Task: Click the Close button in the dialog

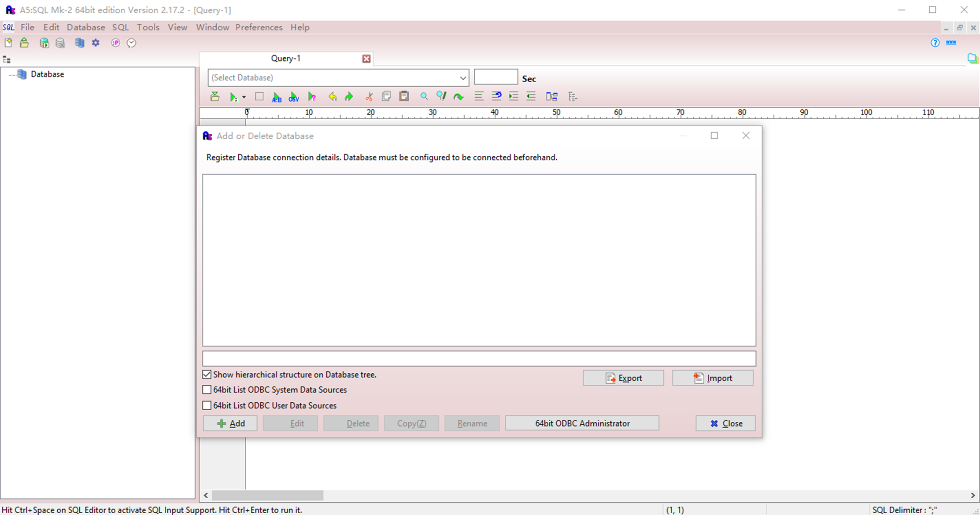Action: [x=725, y=423]
